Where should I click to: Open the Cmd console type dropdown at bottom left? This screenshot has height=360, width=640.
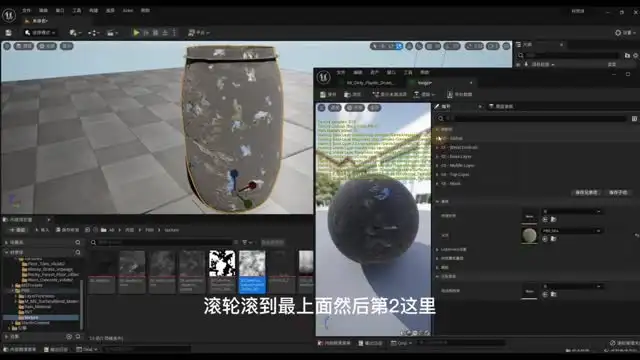click(x=87, y=349)
